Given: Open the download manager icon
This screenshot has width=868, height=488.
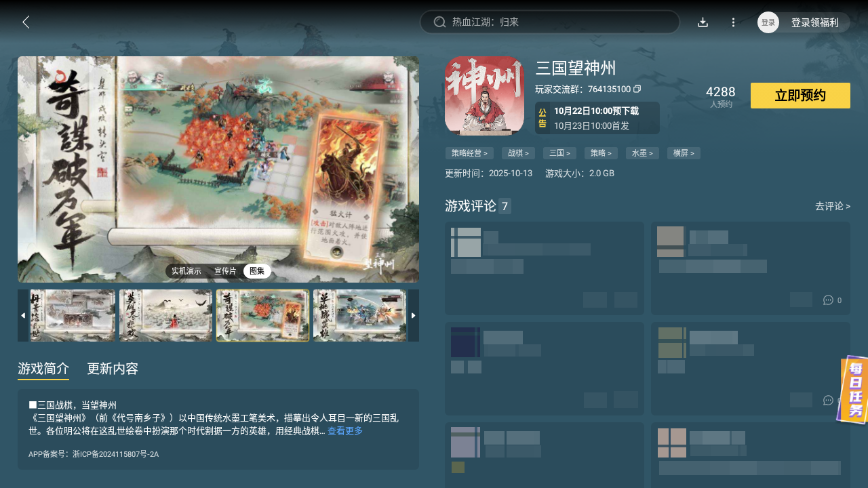Looking at the screenshot, I should click(703, 22).
